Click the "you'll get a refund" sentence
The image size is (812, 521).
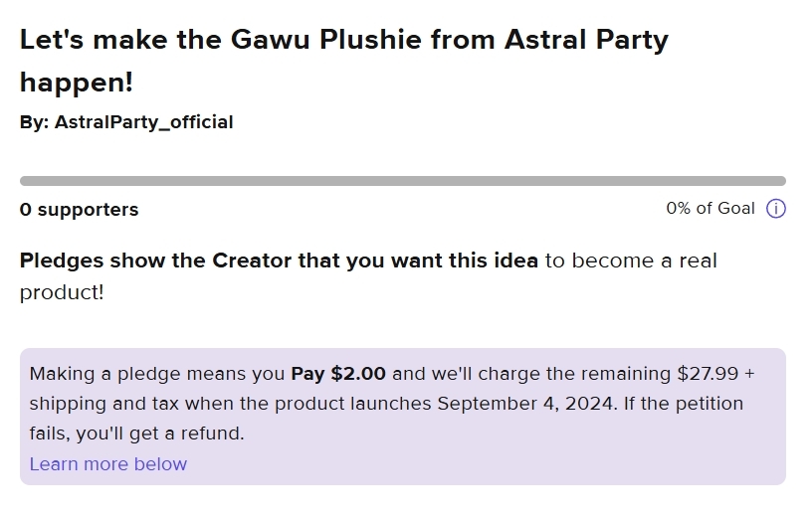[160, 434]
